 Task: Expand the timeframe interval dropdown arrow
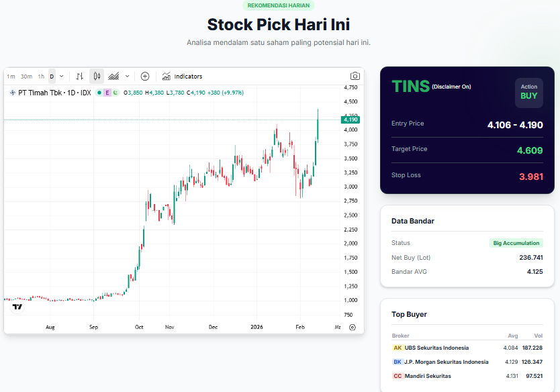pos(61,77)
